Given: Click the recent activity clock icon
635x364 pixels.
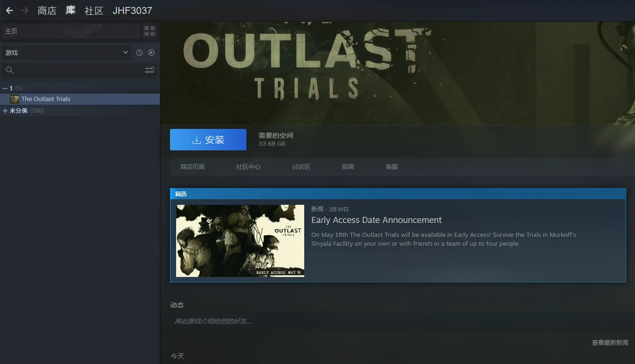Looking at the screenshot, I should click(x=139, y=53).
